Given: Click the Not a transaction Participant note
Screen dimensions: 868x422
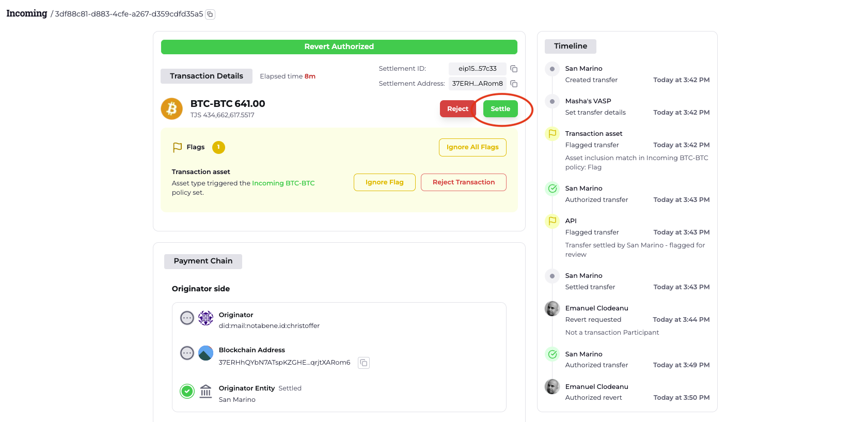Looking at the screenshot, I should click(x=612, y=333).
